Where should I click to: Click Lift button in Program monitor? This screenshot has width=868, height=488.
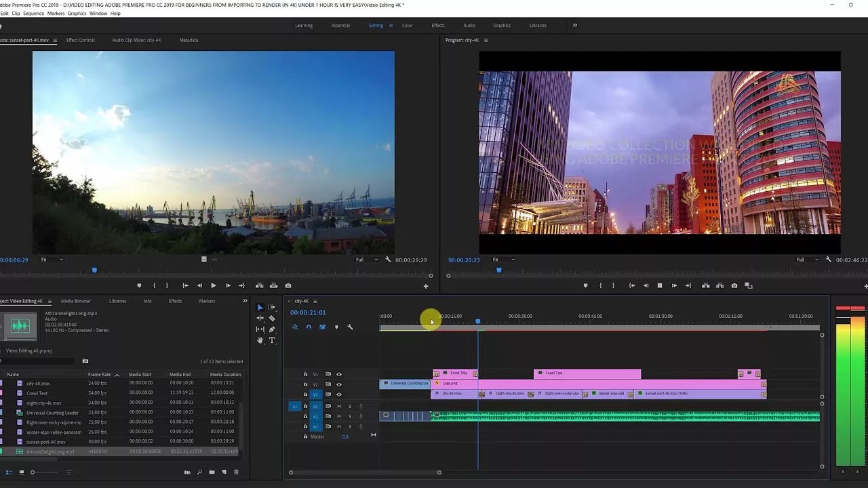[706, 285]
